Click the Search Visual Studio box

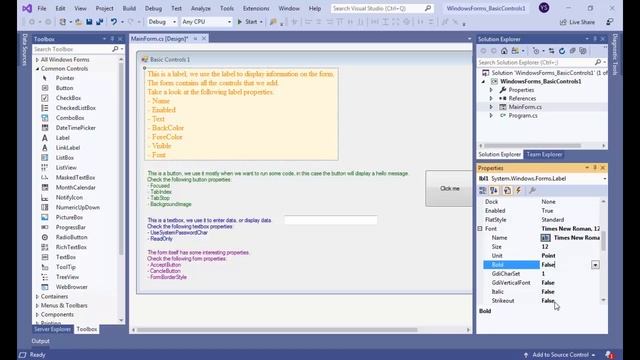(x=382, y=8)
